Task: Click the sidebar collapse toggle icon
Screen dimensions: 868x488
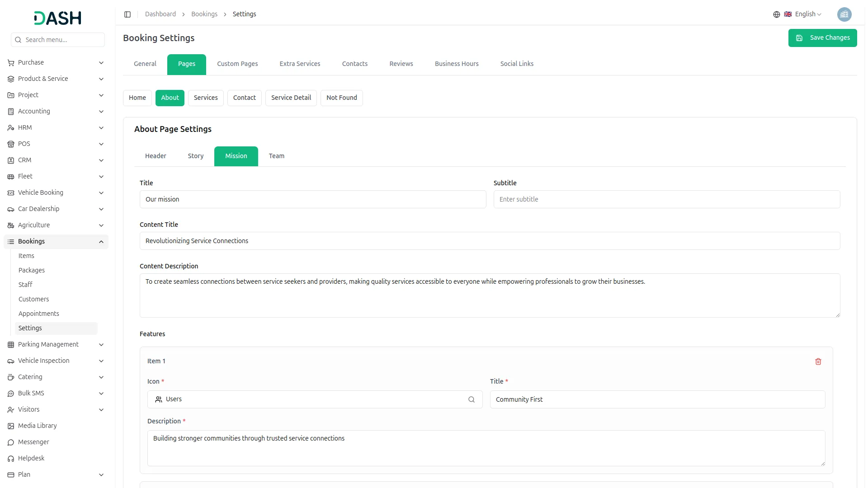Action: pyautogui.click(x=127, y=14)
